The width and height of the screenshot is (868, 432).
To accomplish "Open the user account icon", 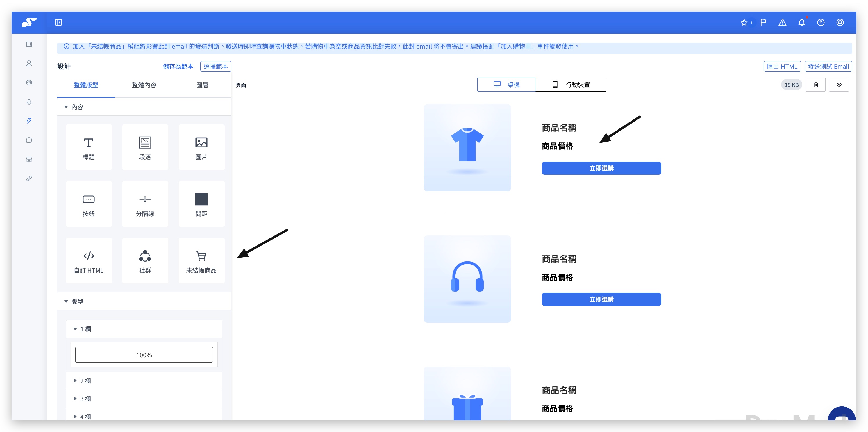I will coord(840,23).
